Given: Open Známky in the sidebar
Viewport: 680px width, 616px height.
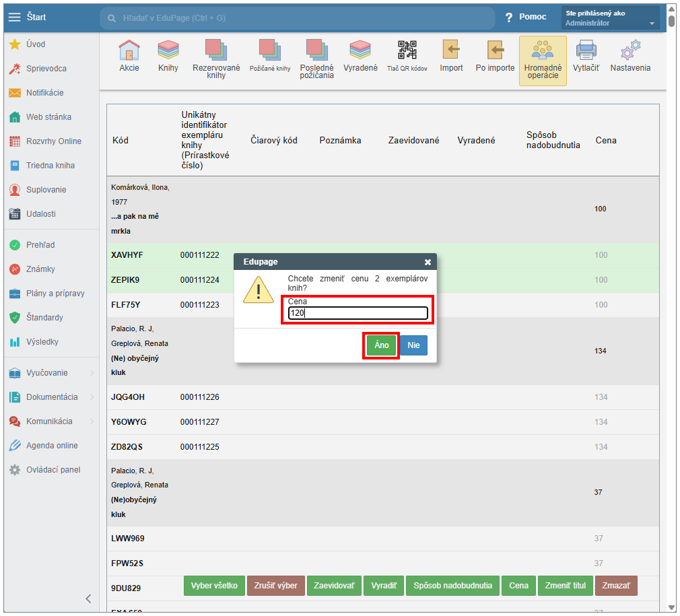Looking at the screenshot, I should coord(40,269).
